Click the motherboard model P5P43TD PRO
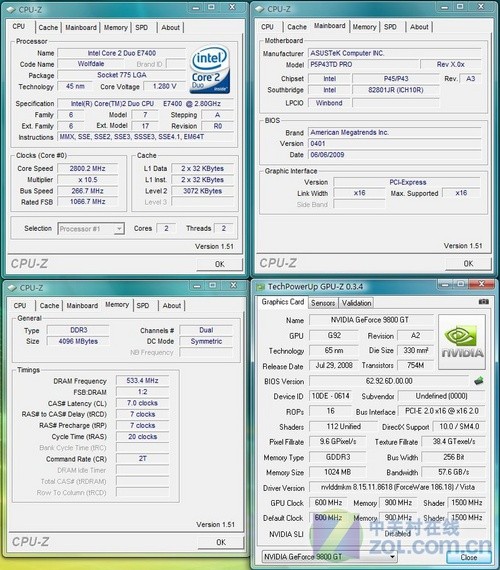This screenshot has width=500, height=570. click(364, 65)
